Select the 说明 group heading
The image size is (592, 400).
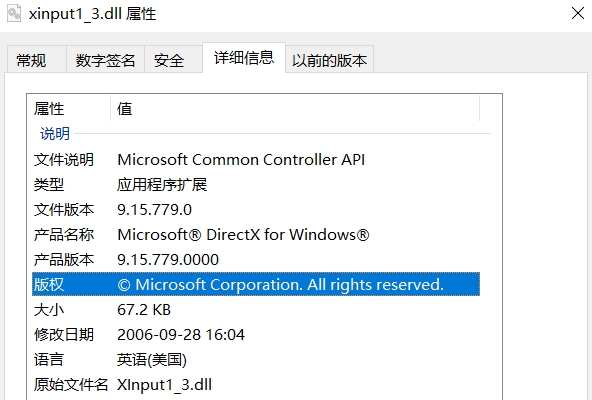click(x=55, y=134)
